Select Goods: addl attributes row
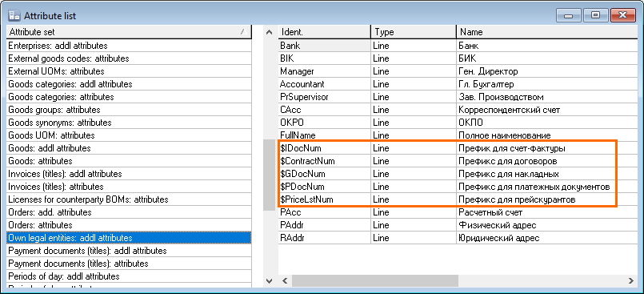Screen dimensions: 644x294 pos(129,148)
